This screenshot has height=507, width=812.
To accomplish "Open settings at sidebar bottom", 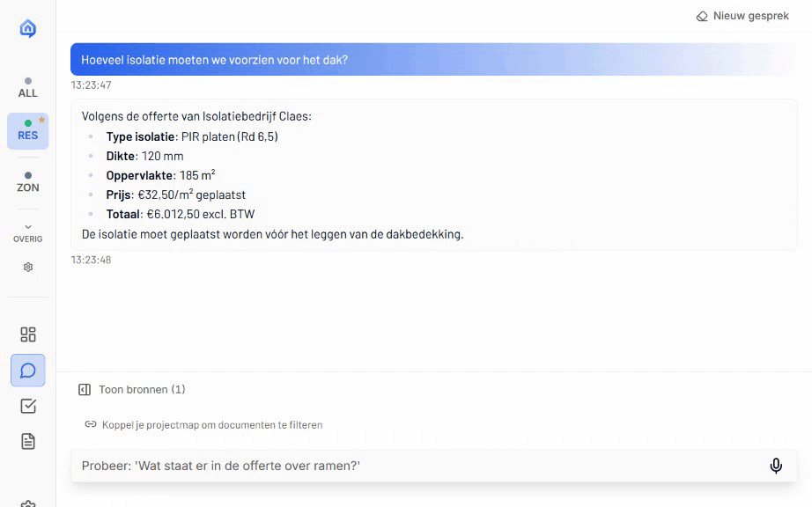I will coord(28,503).
